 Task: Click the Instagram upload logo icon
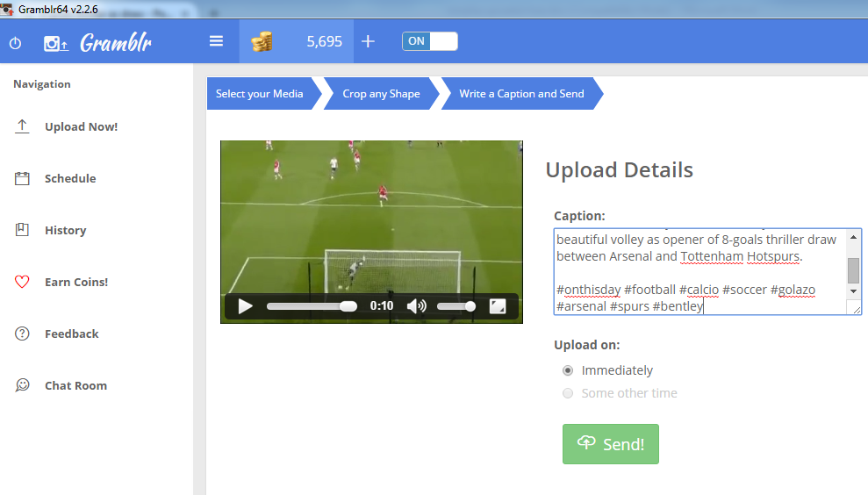pos(56,43)
